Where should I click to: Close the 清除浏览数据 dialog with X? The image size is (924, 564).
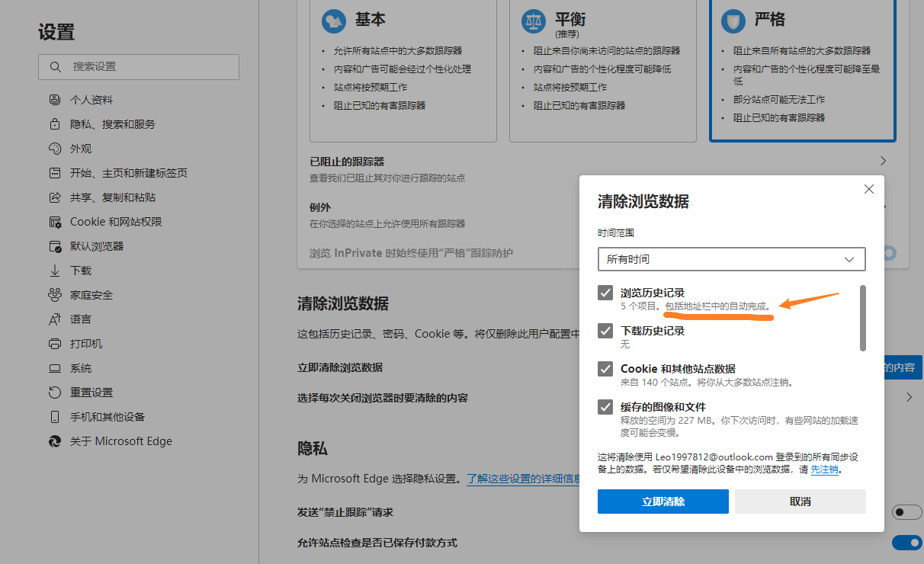[x=869, y=189]
